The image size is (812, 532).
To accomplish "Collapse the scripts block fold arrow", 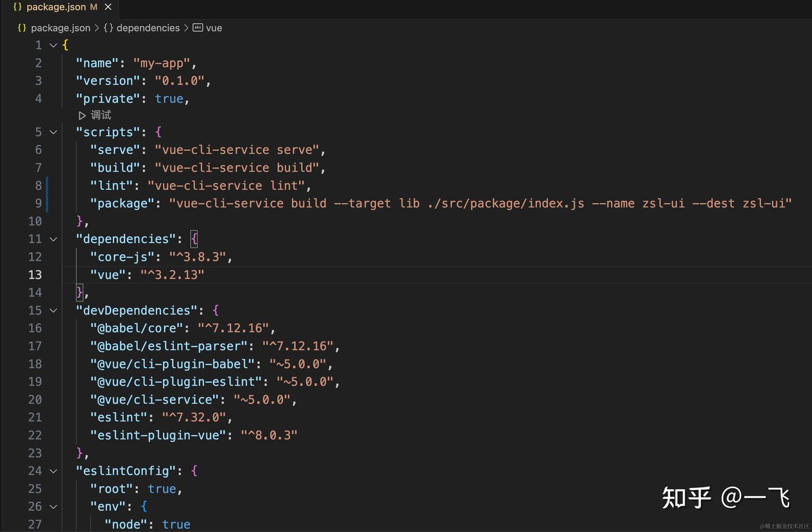I will 54,132.
